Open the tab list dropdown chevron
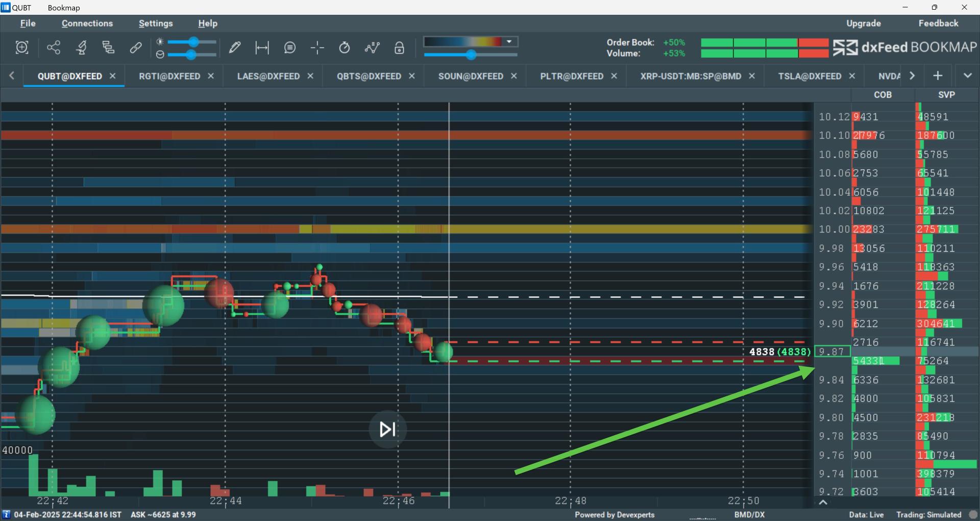Screen dimensions: 980x521 tap(967, 76)
